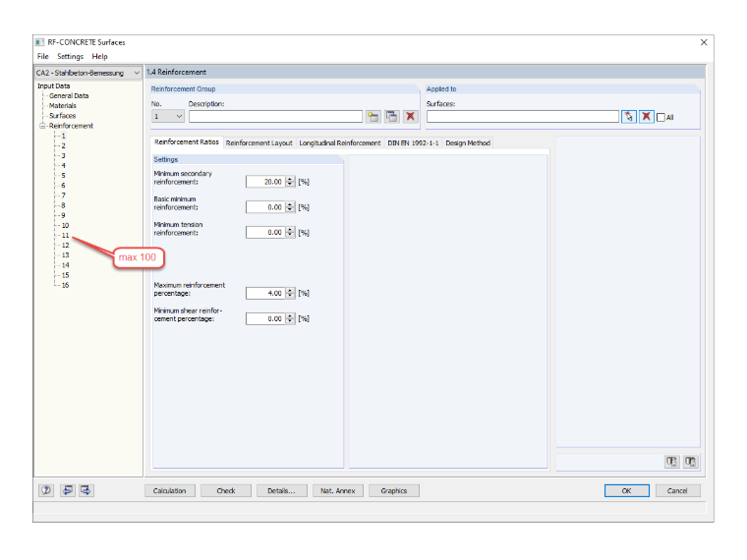Screen dimensions: 747x560
Task: Click the right info icon below the preview panel
Action: point(691,462)
